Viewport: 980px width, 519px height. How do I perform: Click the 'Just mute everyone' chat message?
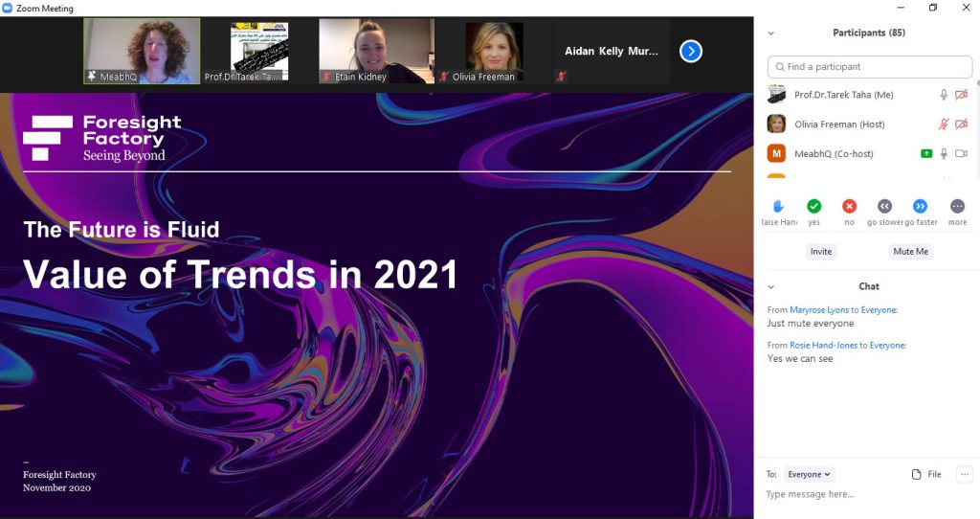810,324
